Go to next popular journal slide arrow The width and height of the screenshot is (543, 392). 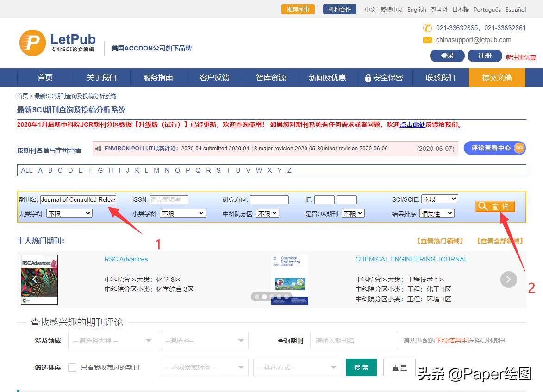tap(508, 279)
